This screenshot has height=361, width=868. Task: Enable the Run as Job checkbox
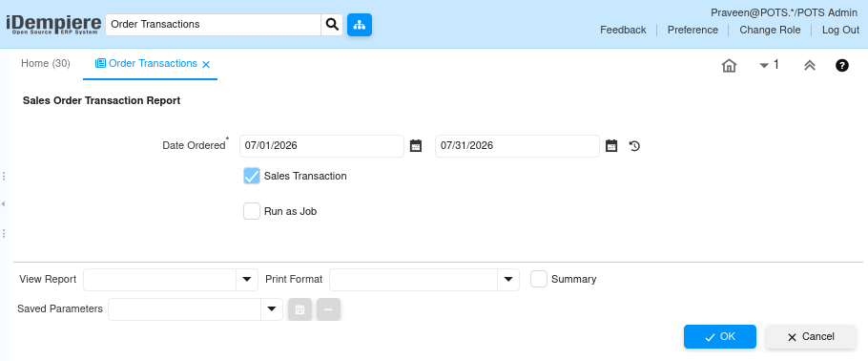point(251,211)
